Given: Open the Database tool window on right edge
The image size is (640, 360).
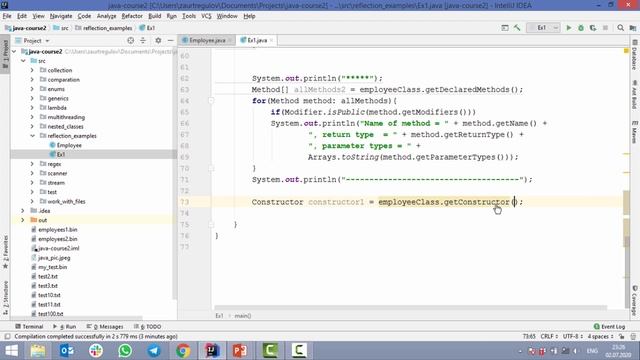Looking at the screenshot, I should pos(635,55).
